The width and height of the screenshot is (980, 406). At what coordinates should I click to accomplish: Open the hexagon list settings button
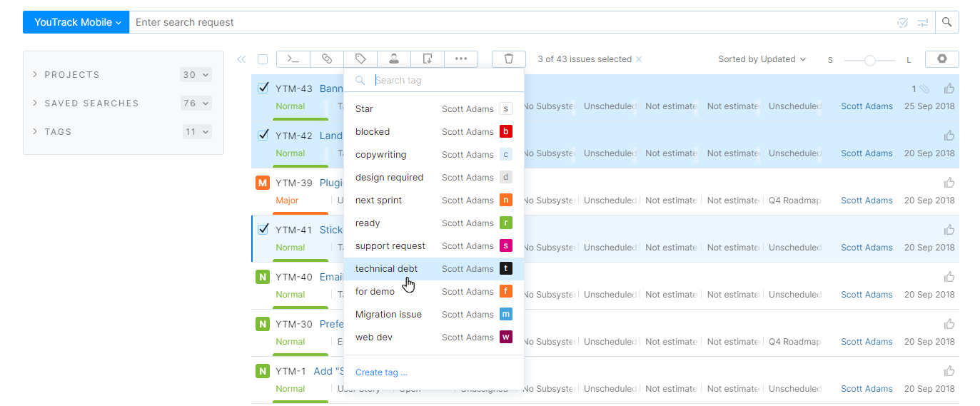[x=942, y=59]
